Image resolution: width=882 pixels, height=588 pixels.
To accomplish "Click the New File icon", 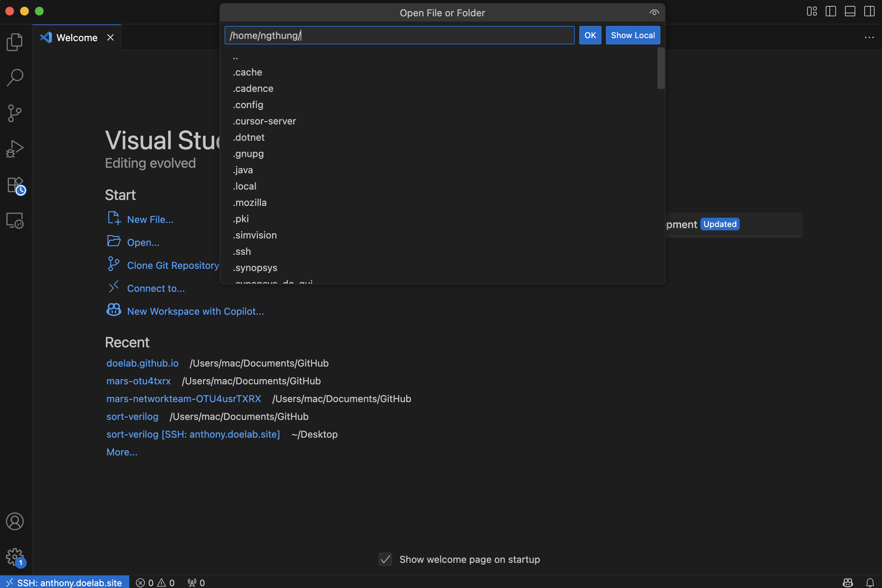I will coord(114,218).
